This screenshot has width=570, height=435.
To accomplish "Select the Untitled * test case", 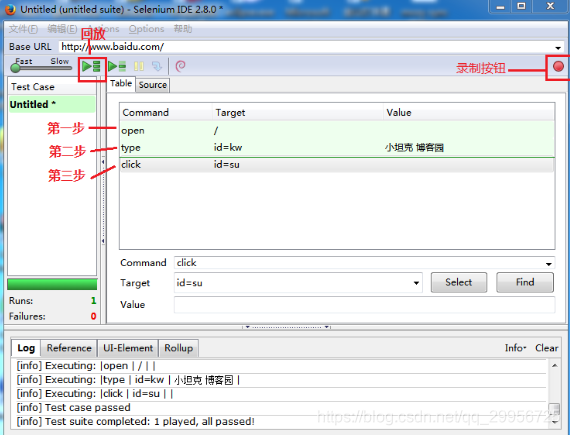I will [x=52, y=104].
